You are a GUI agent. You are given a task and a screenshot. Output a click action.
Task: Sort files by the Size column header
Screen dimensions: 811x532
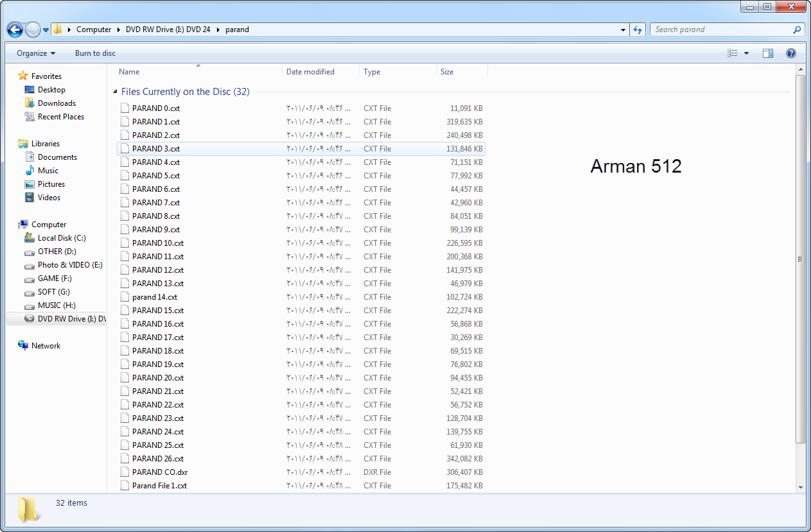coord(447,72)
